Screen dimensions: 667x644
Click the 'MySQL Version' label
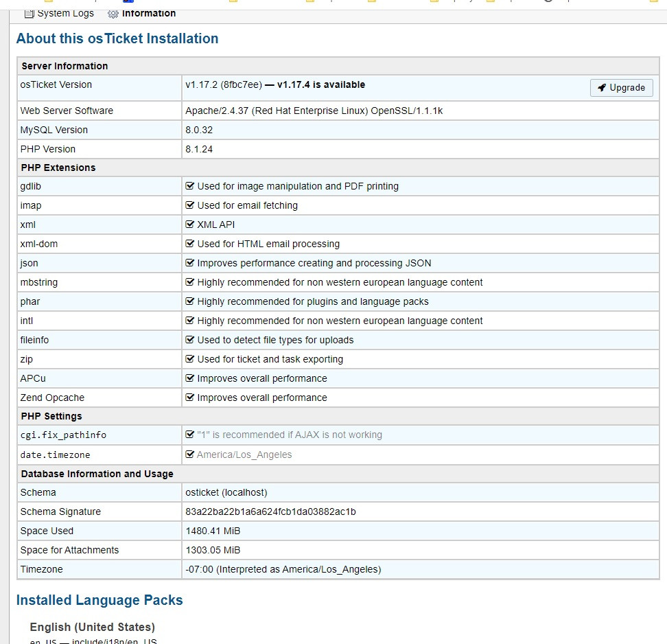(x=54, y=130)
